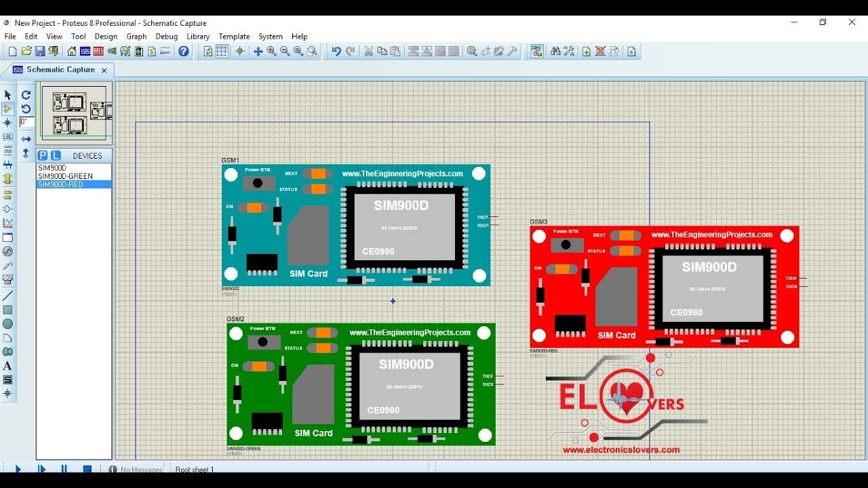
Task: Select the 2D graphics circle tool
Action: click(7, 324)
